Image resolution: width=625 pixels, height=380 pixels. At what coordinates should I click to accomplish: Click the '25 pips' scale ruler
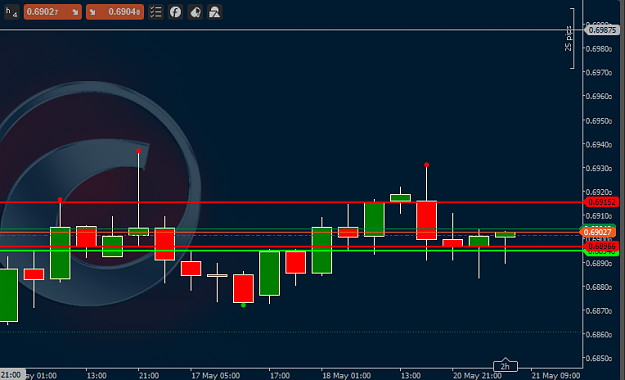[570, 38]
